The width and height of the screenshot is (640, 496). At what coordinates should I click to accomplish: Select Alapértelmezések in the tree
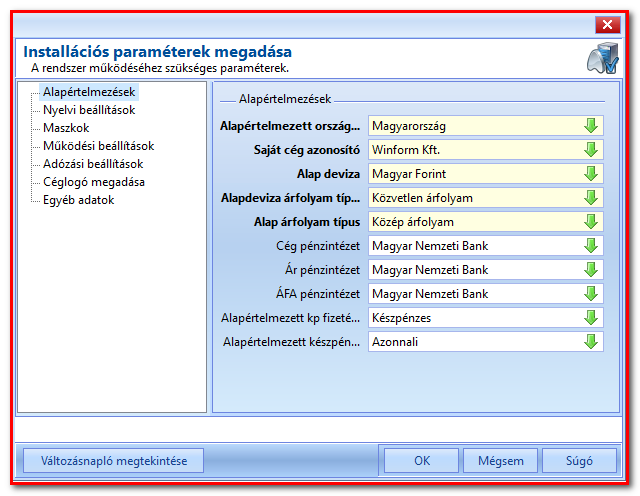pyautogui.click(x=89, y=92)
